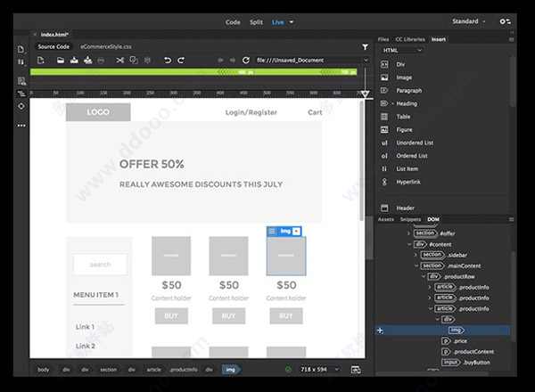Click the filter funnel icon
The image size is (535, 392).
point(365,47)
